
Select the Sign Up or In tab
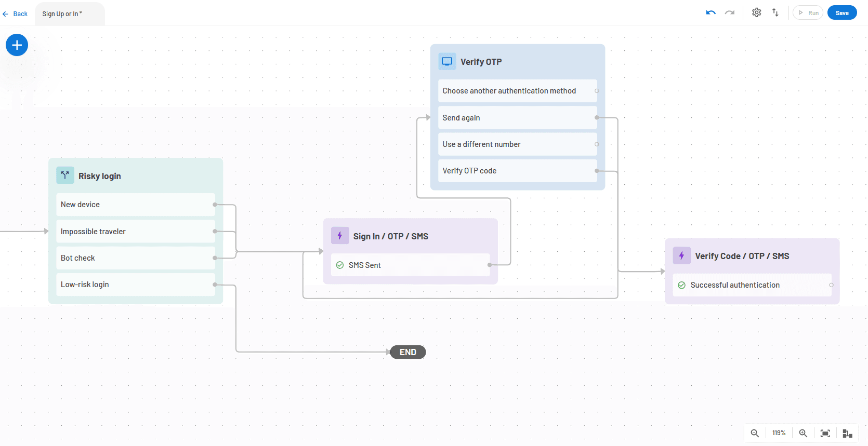coord(62,14)
